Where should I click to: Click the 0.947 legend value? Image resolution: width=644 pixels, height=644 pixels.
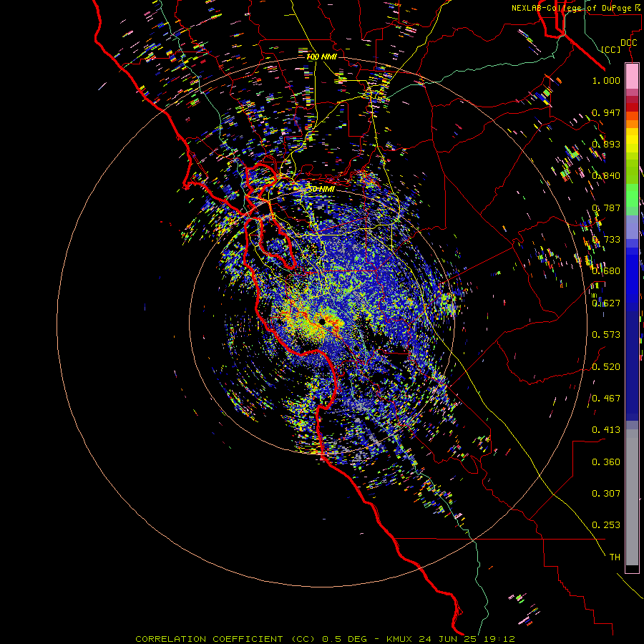(x=606, y=112)
